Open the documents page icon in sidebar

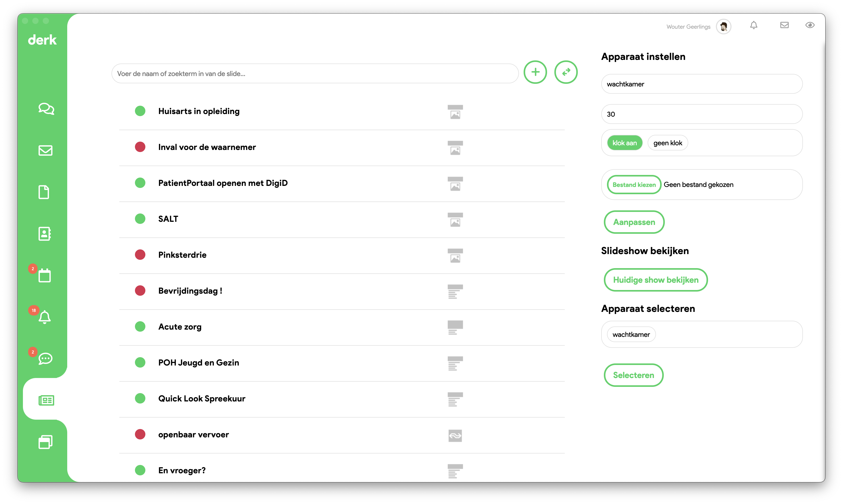point(44,192)
